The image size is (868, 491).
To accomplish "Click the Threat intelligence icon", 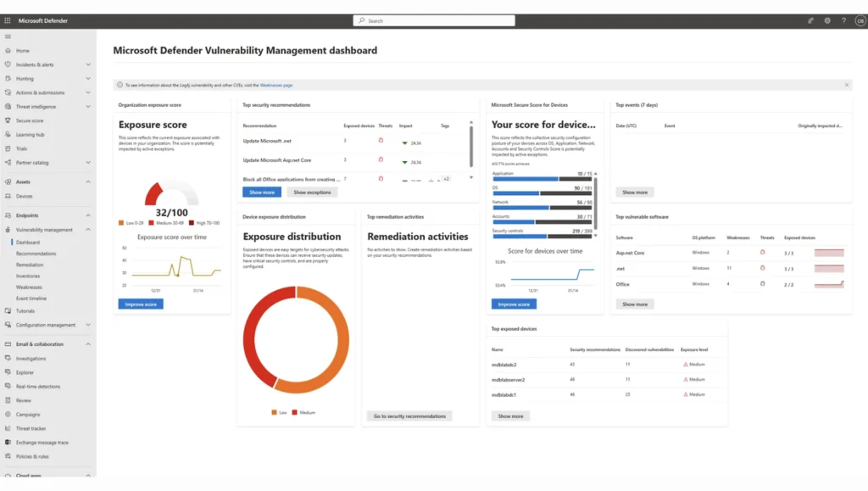I will [x=8, y=106].
